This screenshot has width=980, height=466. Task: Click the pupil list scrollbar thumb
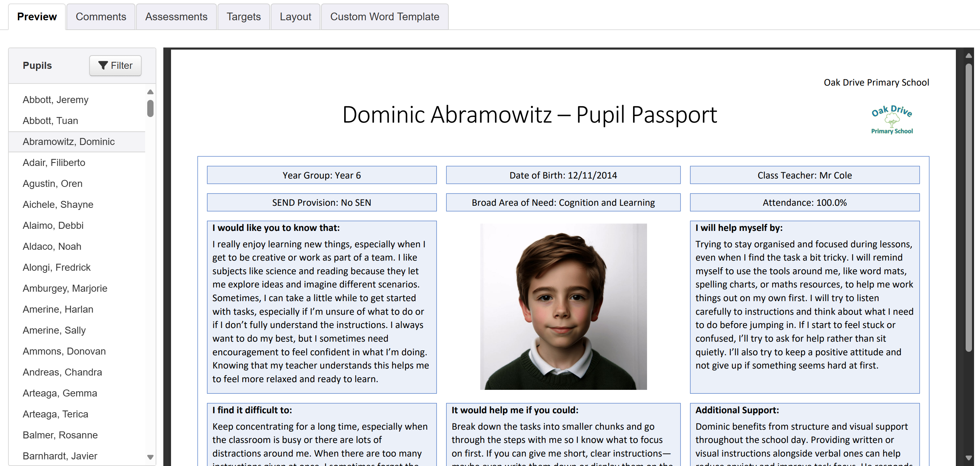click(x=150, y=108)
